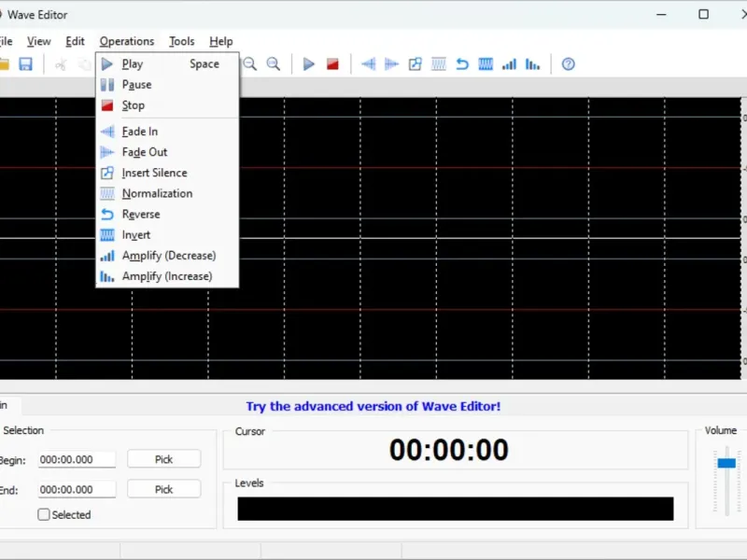Image resolution: width=747 pixels, height=560 pixels.
Task: Click the Invert toolbar icon
Action: point(486,64)
